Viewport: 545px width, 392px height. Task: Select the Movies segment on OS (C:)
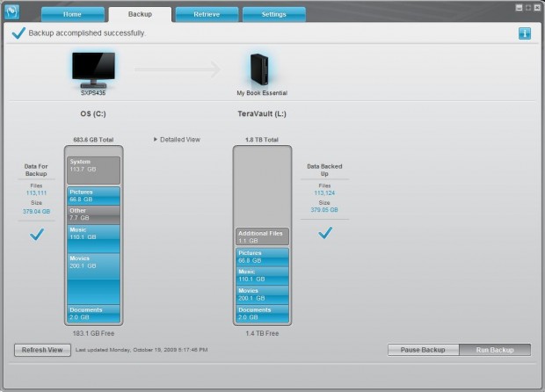pyautogui.click(x=93, y=279)
